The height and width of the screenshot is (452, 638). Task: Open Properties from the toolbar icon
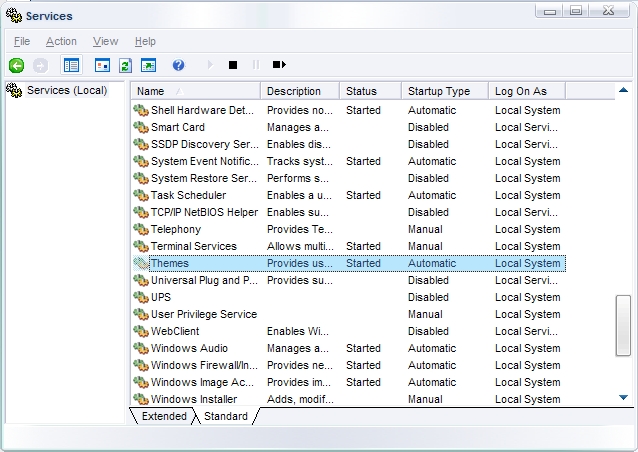[102, 65]
